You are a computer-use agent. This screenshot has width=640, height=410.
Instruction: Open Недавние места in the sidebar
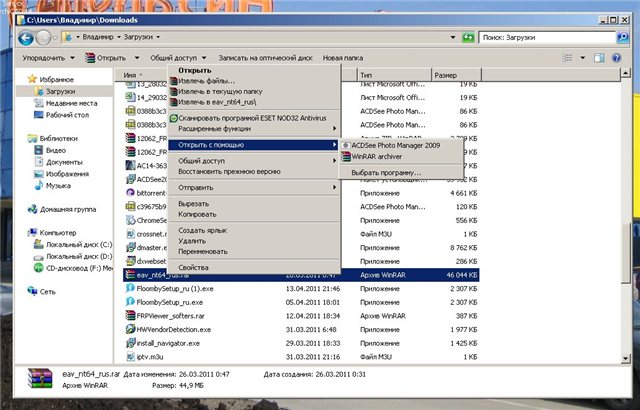71,103
